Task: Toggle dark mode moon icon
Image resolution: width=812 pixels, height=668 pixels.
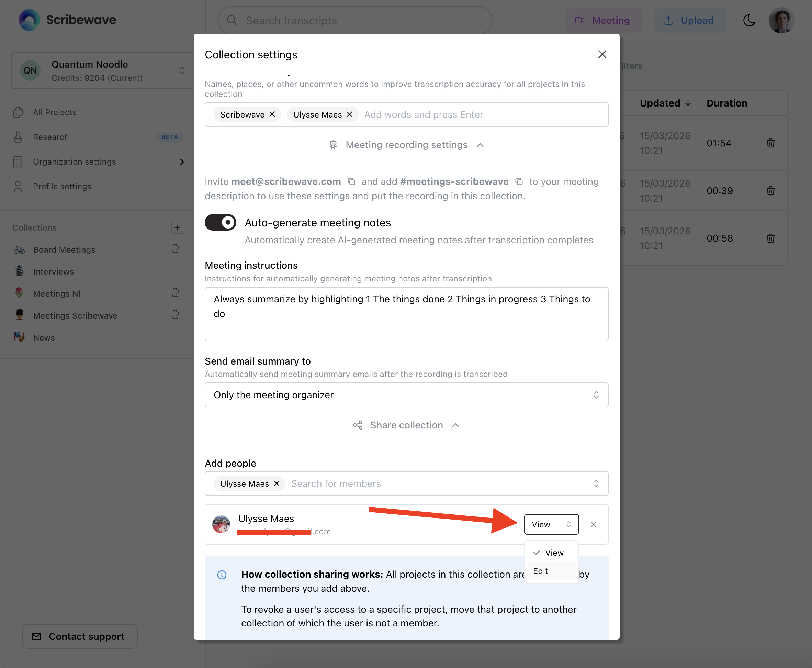Action: click(748, 20)
